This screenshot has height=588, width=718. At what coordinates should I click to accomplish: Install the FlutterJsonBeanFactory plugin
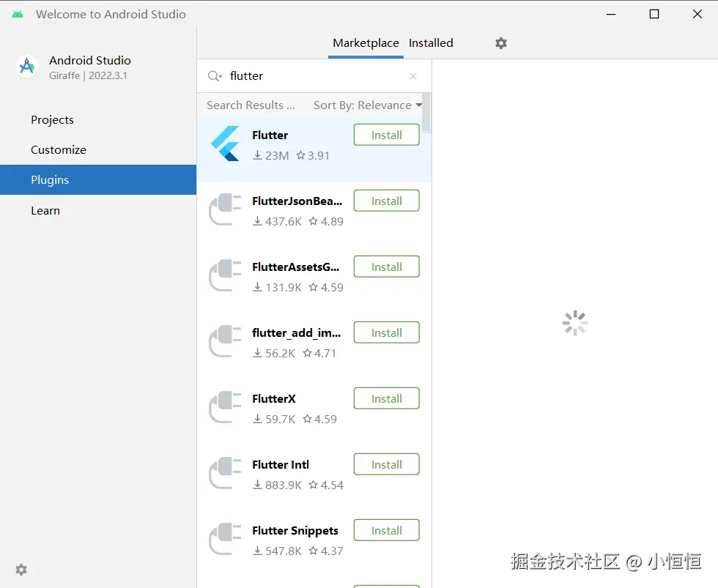(387, 201)
